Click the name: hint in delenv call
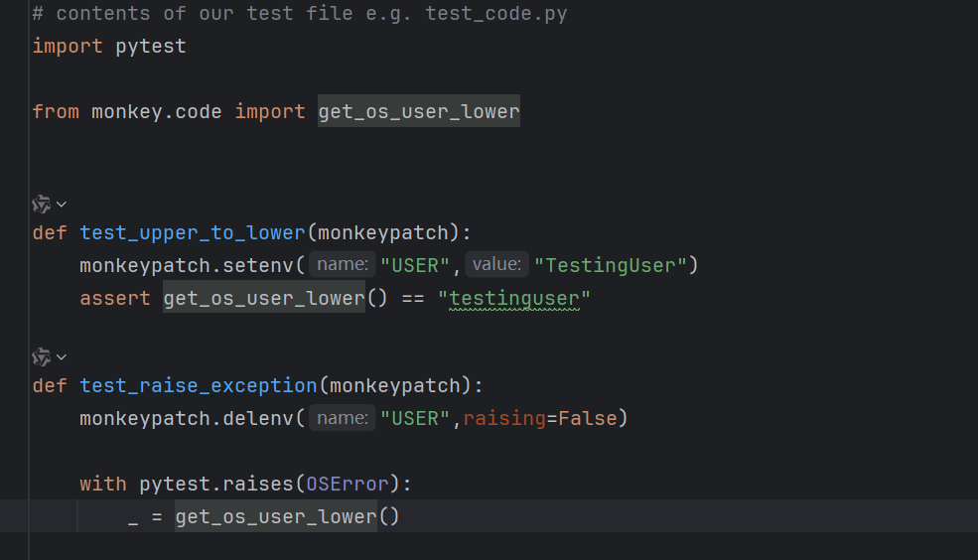This screenshot has width=978, height=560. coord(343,418)
